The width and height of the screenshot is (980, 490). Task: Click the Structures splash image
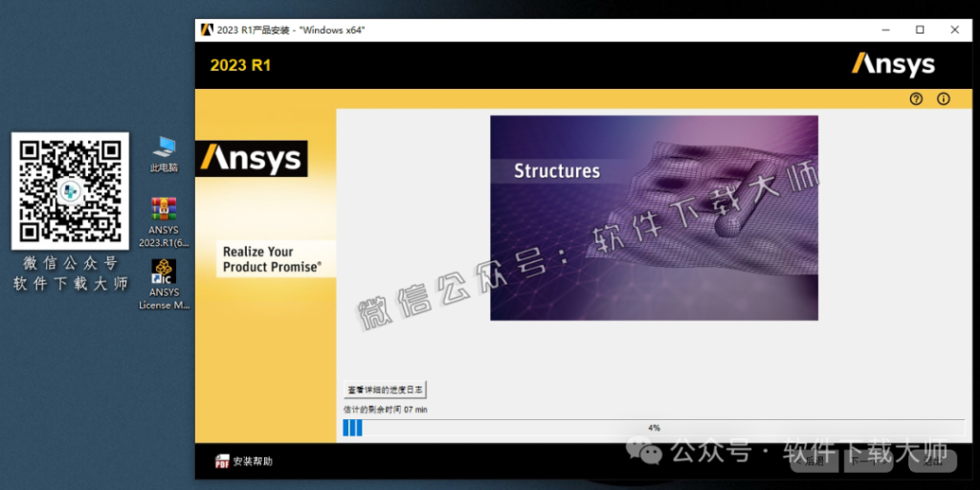(654, 217)
